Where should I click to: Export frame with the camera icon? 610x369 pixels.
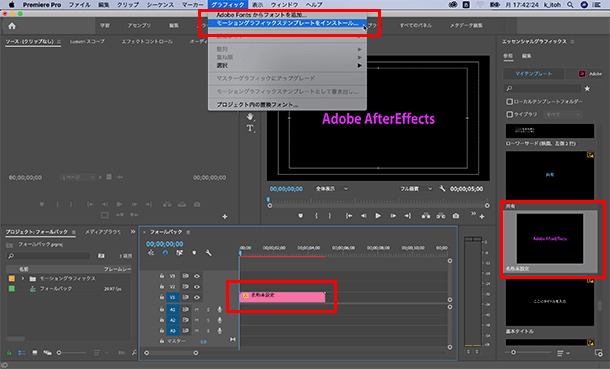[456, 215]
